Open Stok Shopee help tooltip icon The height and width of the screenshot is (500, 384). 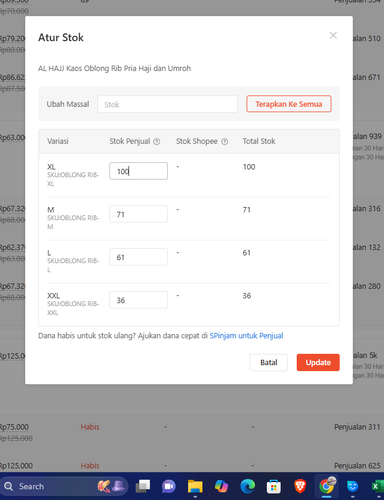click(x=225, y=142)
